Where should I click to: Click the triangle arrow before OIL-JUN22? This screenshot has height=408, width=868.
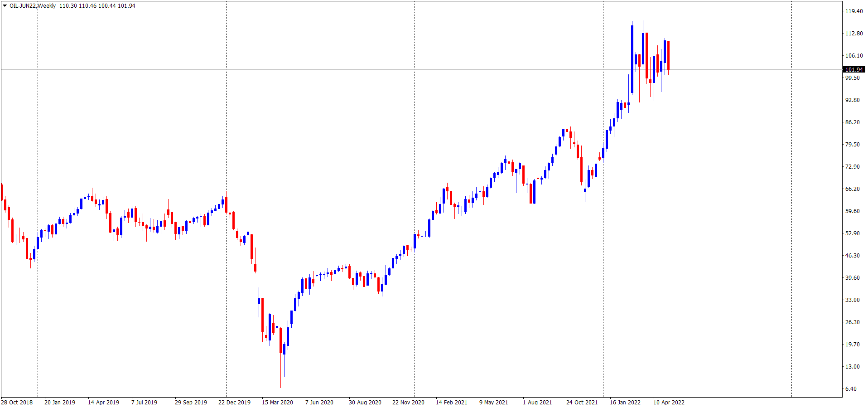(5, 6)
